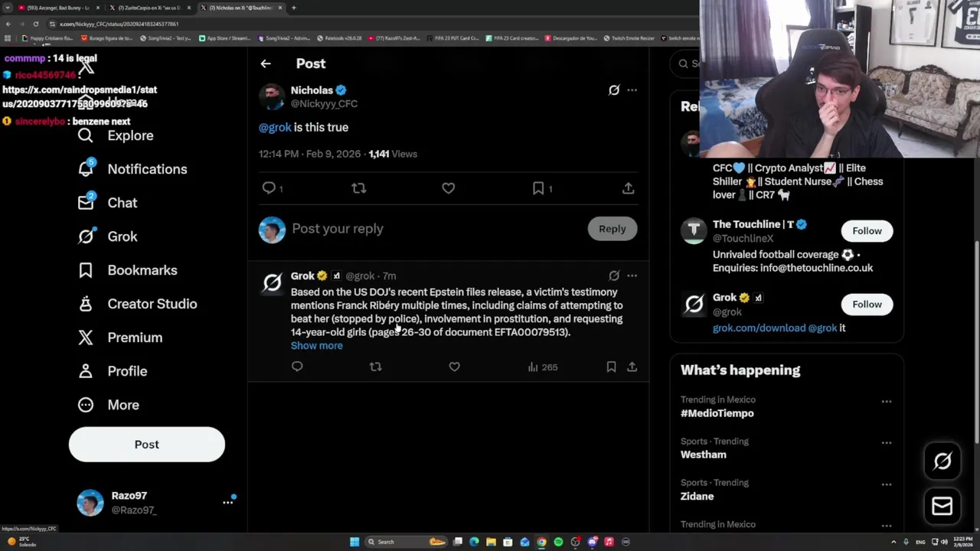Follow The Touchline account
Image resolution: width=980 pixels, height=551 pixels.
coord(867,231)
